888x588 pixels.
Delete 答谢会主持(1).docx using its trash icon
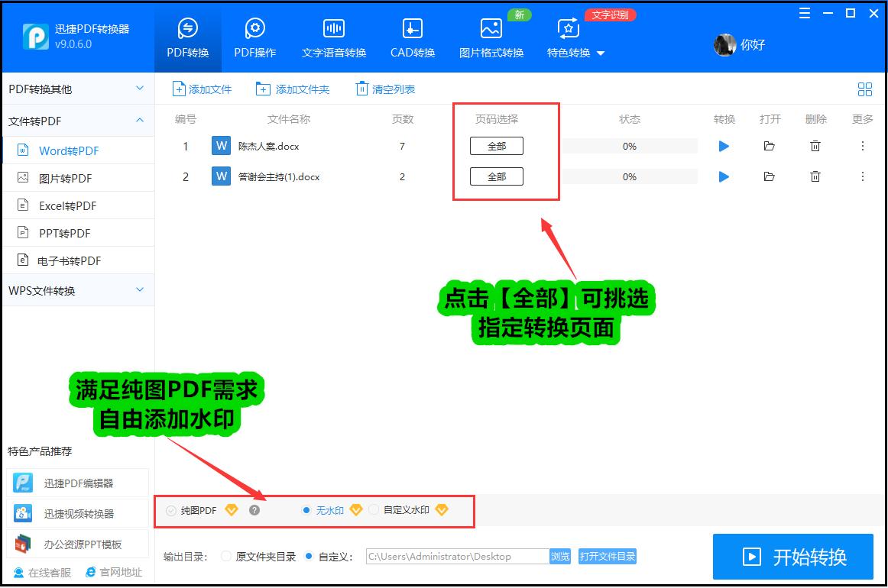click(815, 176)
